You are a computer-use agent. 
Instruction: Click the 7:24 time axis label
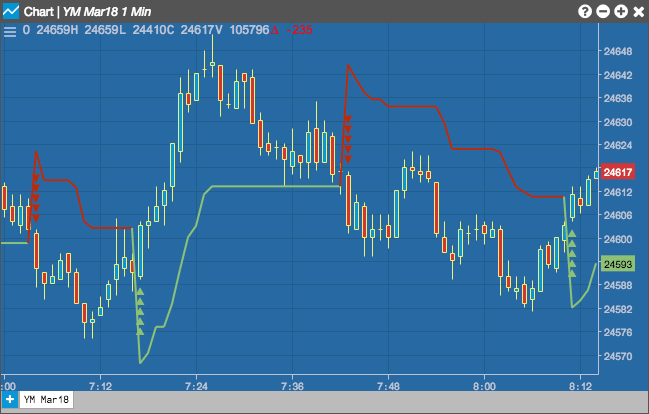(x=196, y=386)
